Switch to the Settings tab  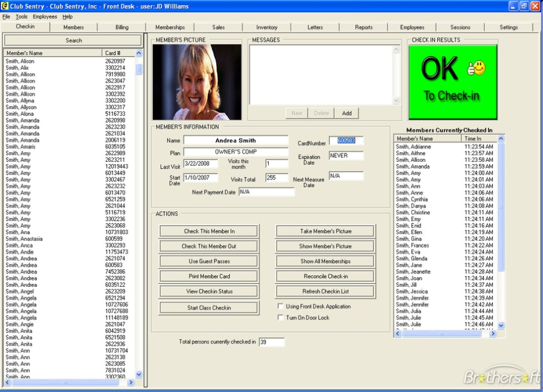tap(508, 27)
